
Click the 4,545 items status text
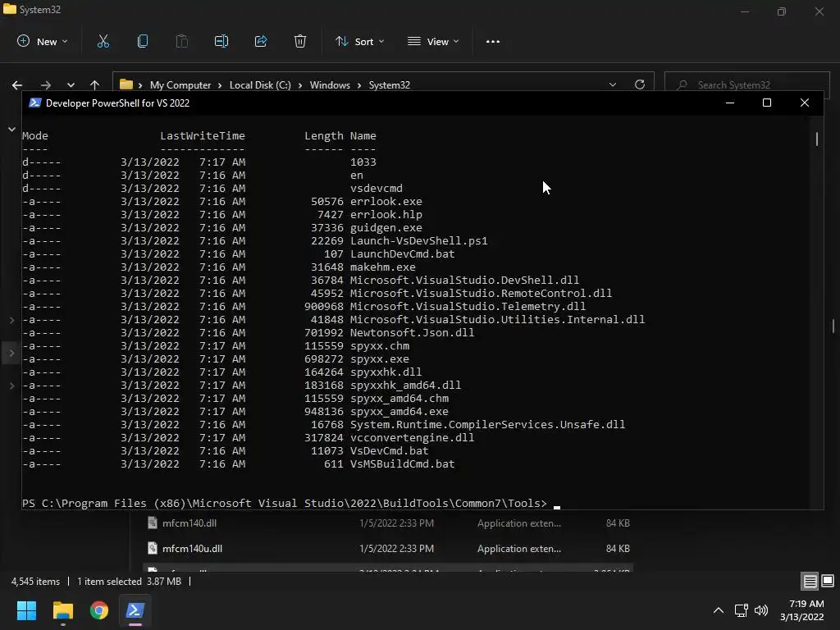point(35,582)
